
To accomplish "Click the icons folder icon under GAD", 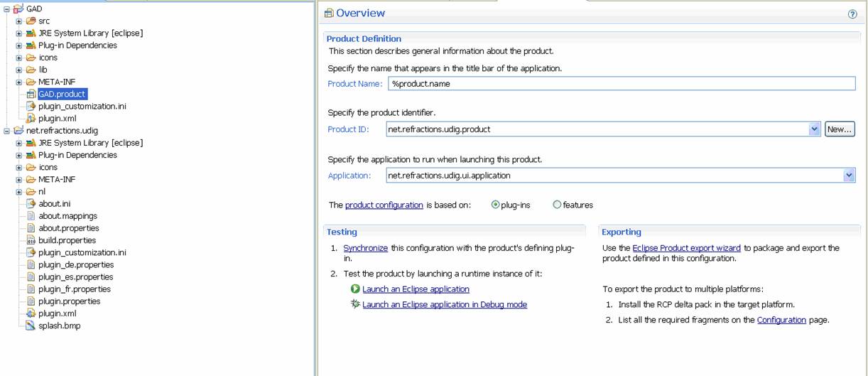I will coord(31,58).
